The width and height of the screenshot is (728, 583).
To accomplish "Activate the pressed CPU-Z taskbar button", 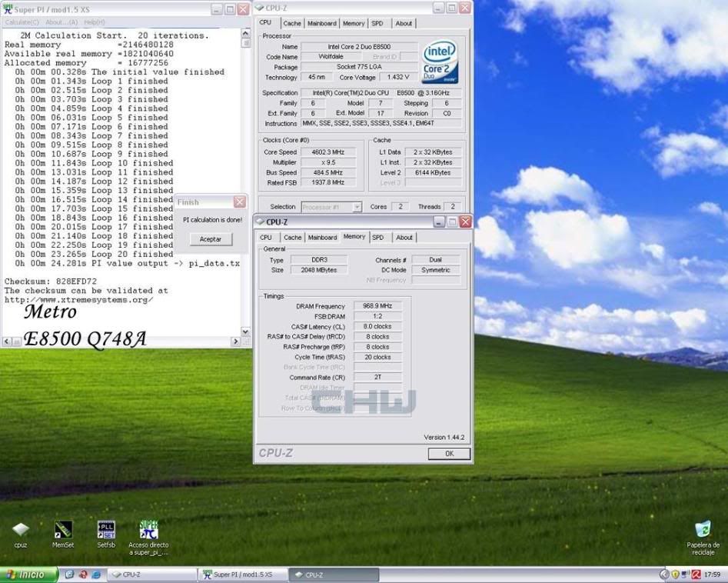I will click(334, 575).
